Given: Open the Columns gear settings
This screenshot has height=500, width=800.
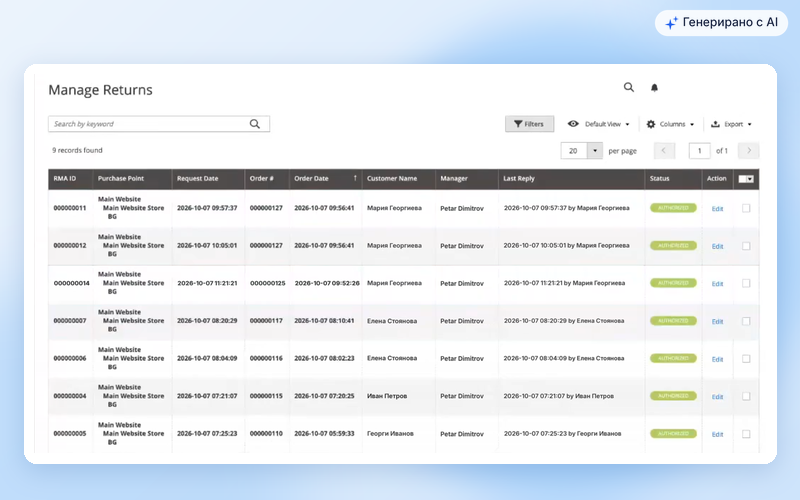Looking at the screenshot, I should [x=651, y=124].
